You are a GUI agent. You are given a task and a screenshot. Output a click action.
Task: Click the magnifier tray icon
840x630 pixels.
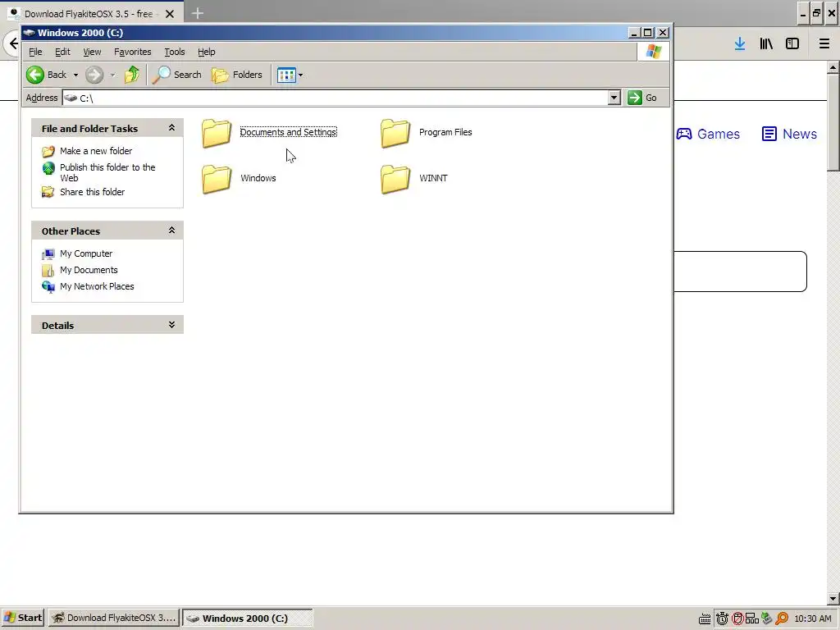point(782,619)
